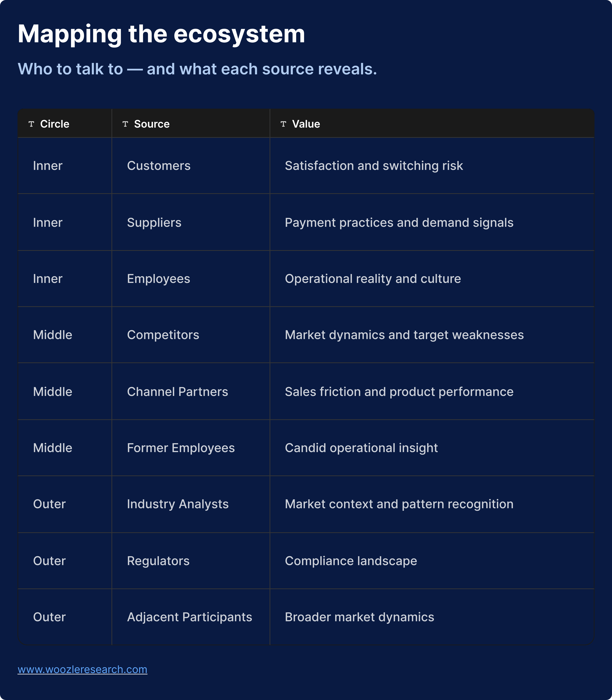612x700 pixels.
Task: Select the Channel Partners cell
Action: click(177, 392)
